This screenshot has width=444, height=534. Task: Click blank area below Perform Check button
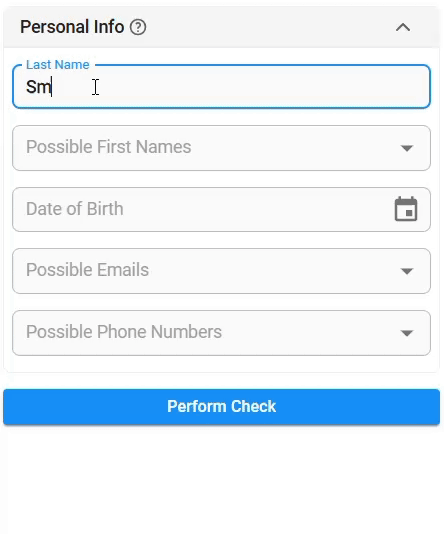pos(222,477)
